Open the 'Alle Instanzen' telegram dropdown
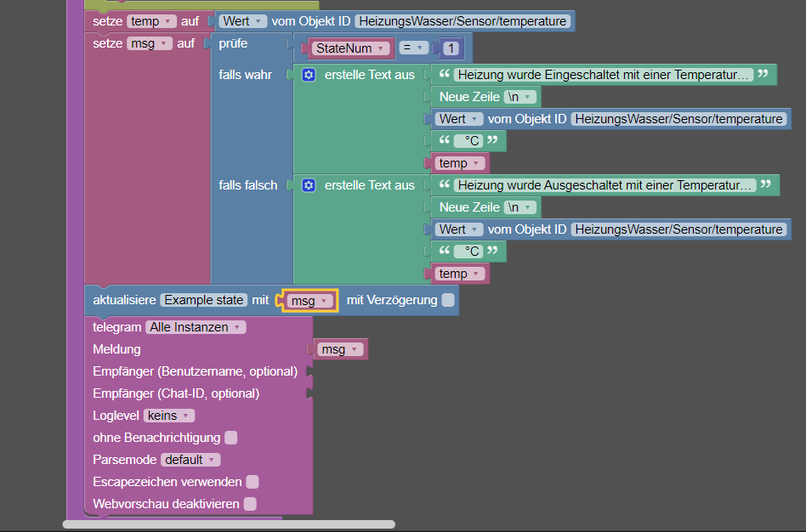The height and width of the screenshot is (532, 806). tap(196, 327)
